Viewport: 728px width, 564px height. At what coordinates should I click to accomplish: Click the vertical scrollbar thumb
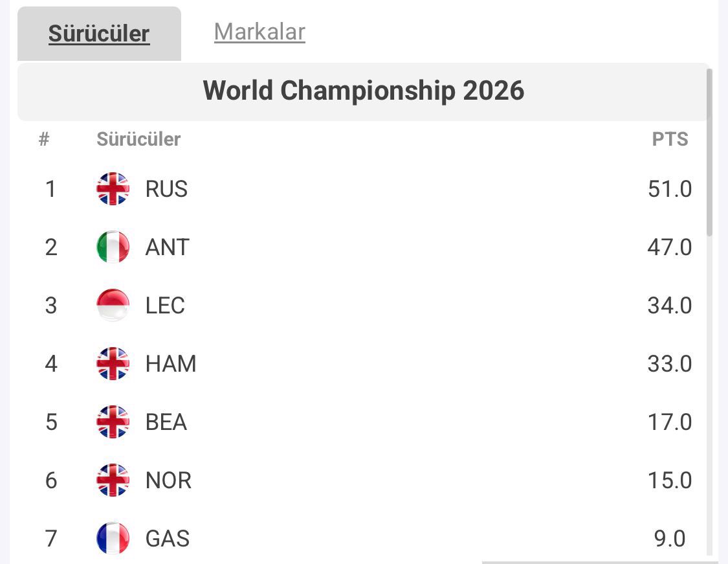[x=709, y=152]
